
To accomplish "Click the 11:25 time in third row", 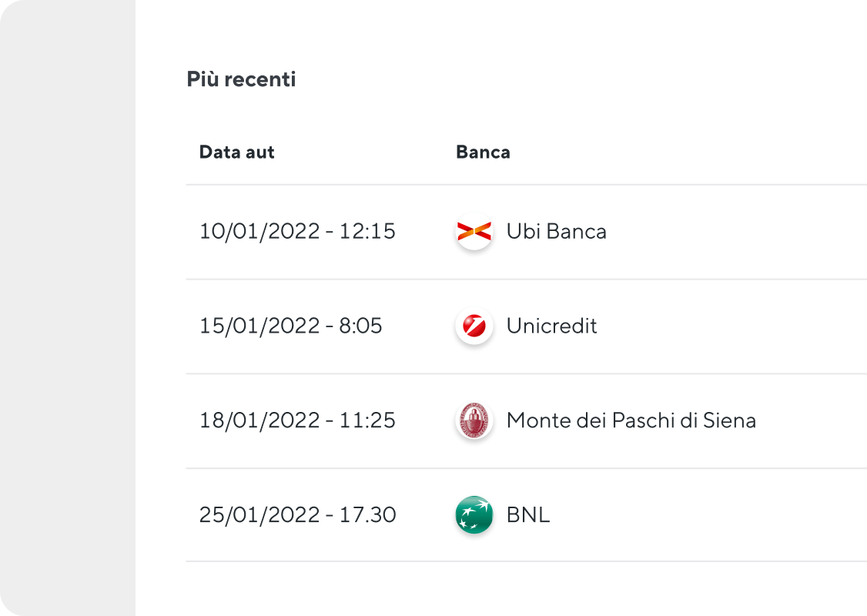I will click(367, 420).
